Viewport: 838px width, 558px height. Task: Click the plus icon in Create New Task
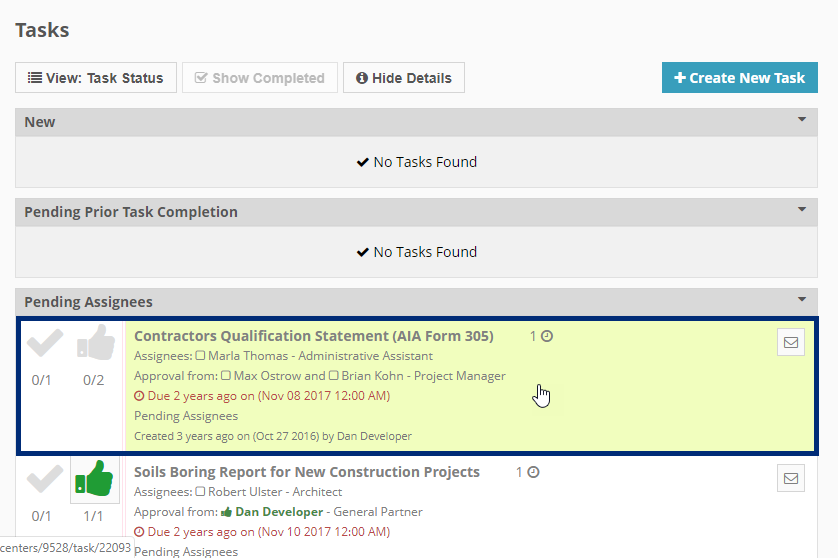[680, 78]
